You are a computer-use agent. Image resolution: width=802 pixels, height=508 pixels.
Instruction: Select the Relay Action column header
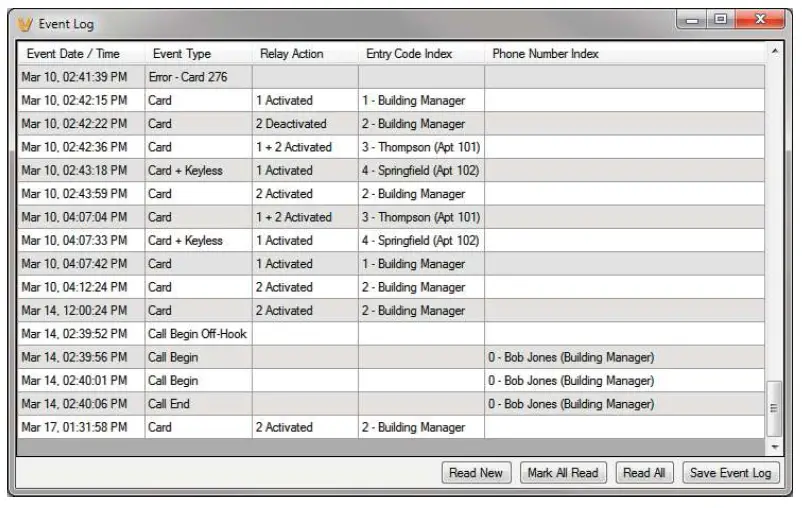click(x=294, y=53)
